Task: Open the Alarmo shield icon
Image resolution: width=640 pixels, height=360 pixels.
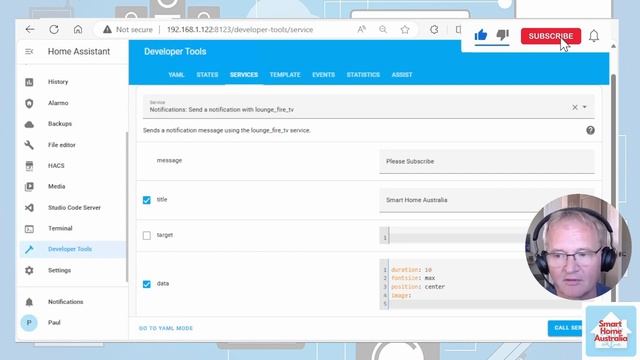Action: pyautogui.click(x=29, y=103)
